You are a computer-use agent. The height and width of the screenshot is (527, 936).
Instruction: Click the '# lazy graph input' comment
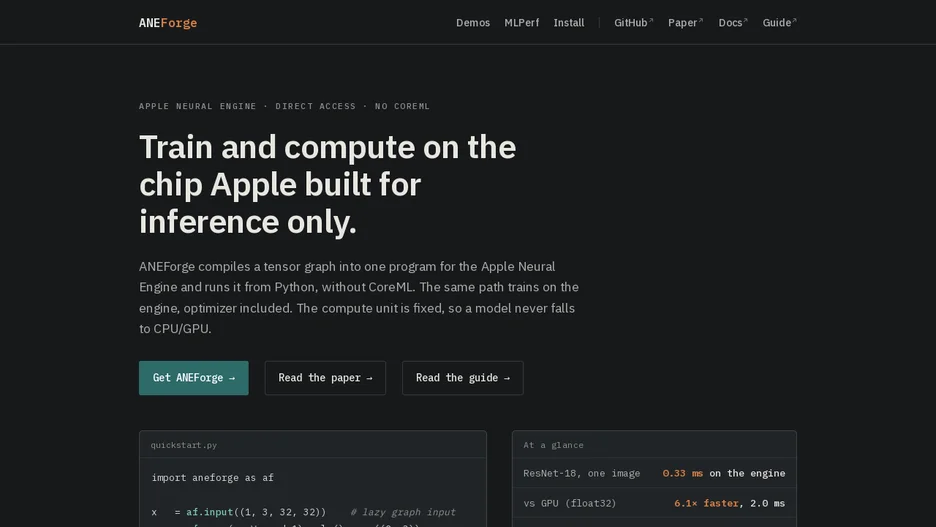[403, 512]
